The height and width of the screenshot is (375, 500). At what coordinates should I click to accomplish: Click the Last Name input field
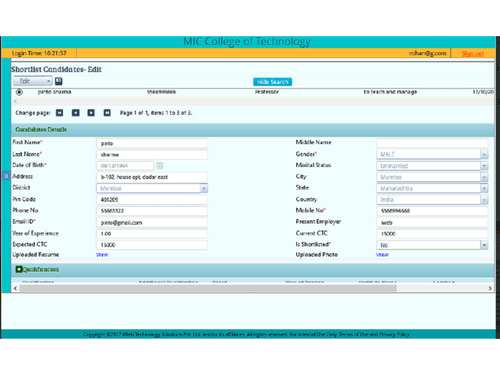click(152, 155)
